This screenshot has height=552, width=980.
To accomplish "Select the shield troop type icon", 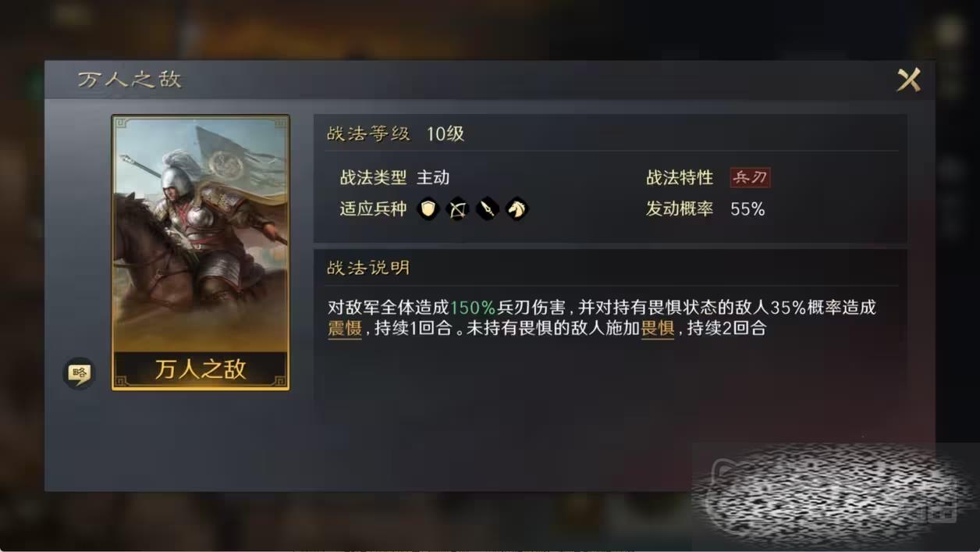I will point(428,208).
